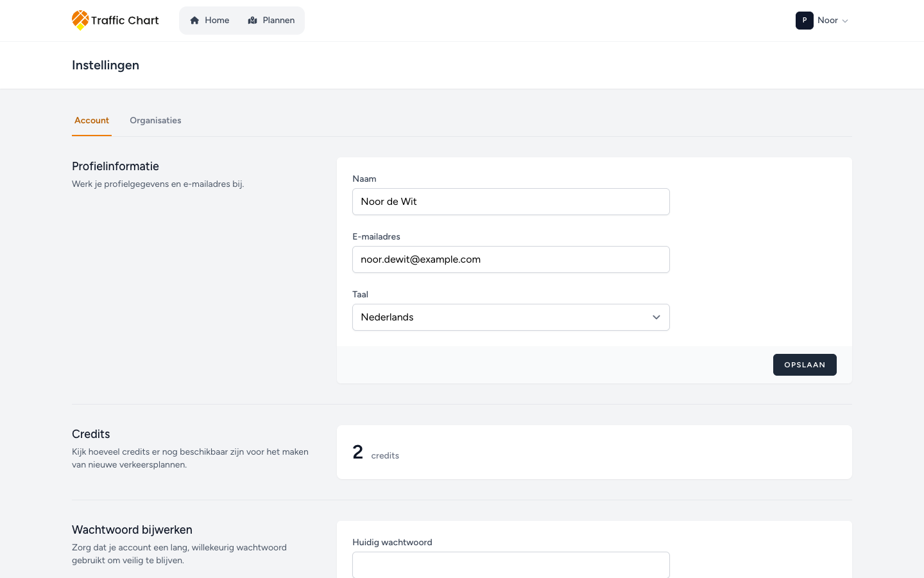Open Plannen in navigation
The image size is (924, 578).
pos(271,21)
